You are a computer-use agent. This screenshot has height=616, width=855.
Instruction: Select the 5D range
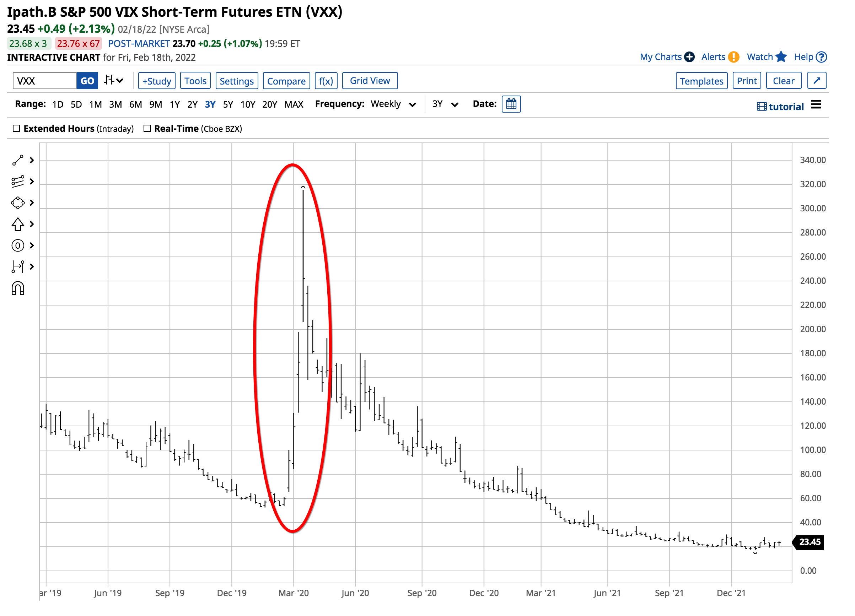76,104
